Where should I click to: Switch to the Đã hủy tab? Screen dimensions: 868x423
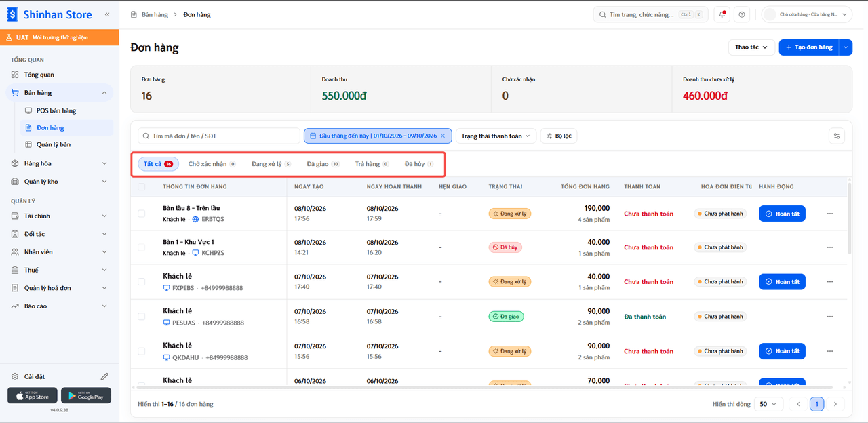point(418,164)
